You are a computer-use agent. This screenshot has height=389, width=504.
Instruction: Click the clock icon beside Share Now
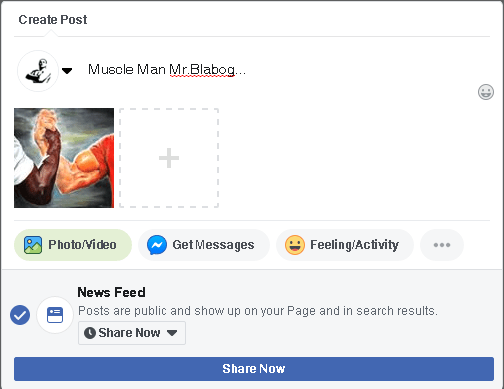(x=90, y=333)
